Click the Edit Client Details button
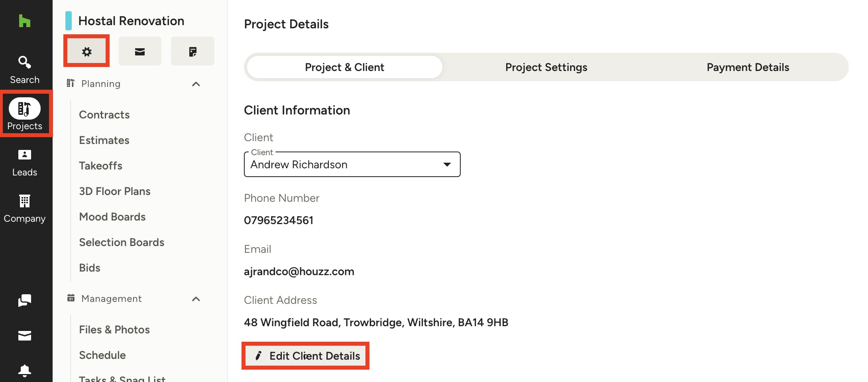 pos(306,356)
